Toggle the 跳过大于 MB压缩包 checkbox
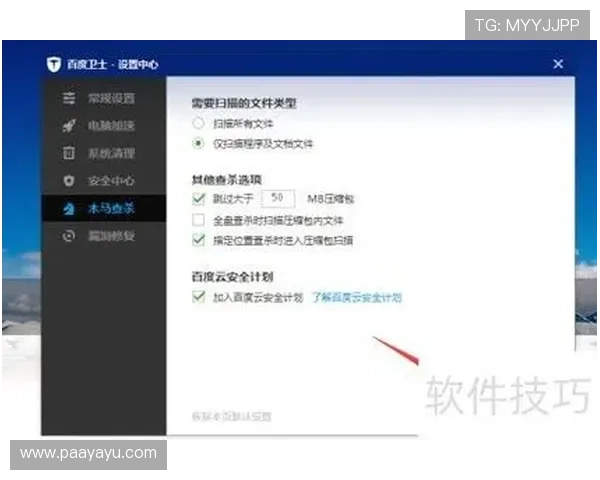 click(199, 198)
